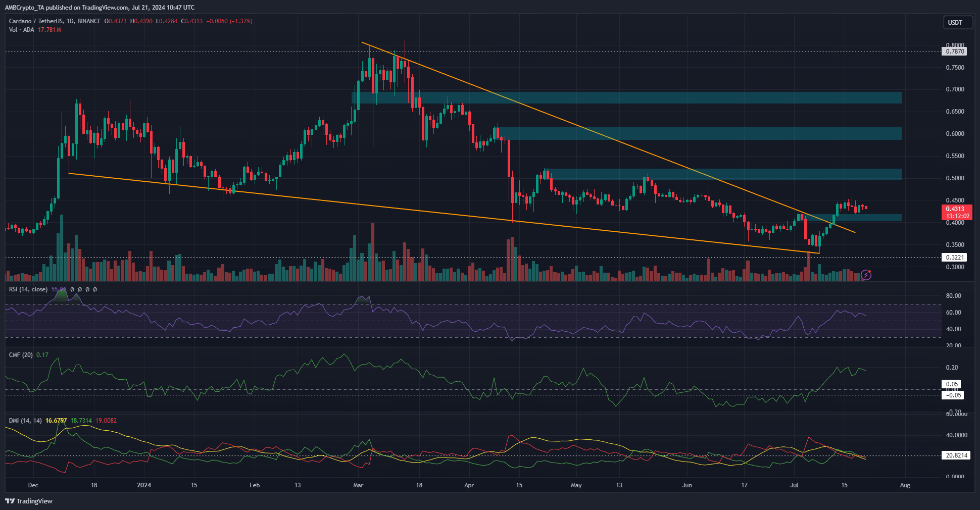Click the purple lightning bolt icon
Viewport: 980px width, 510px height.
point(866,275)
